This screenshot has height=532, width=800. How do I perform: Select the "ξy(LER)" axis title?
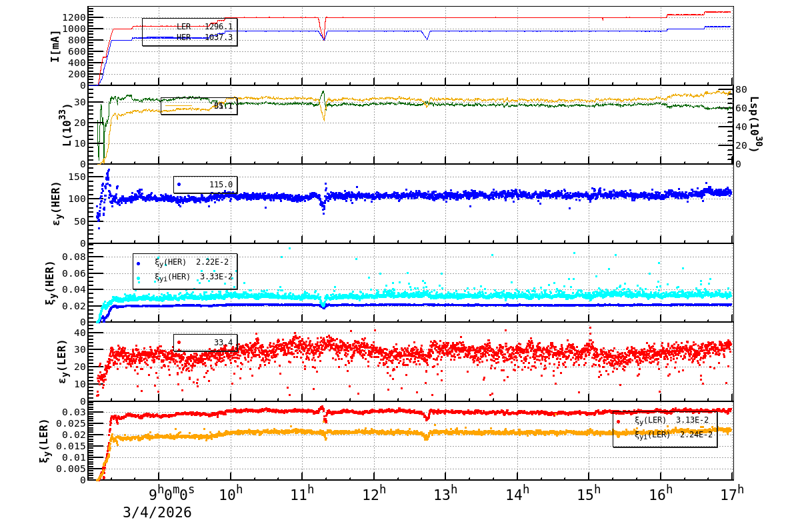tap(44, 441)
